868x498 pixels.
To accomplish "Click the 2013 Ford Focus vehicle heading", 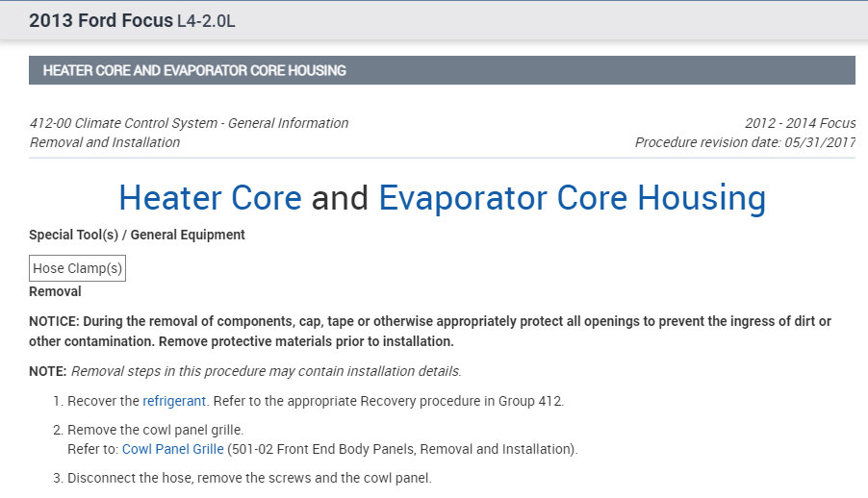I will click(101, 20).
